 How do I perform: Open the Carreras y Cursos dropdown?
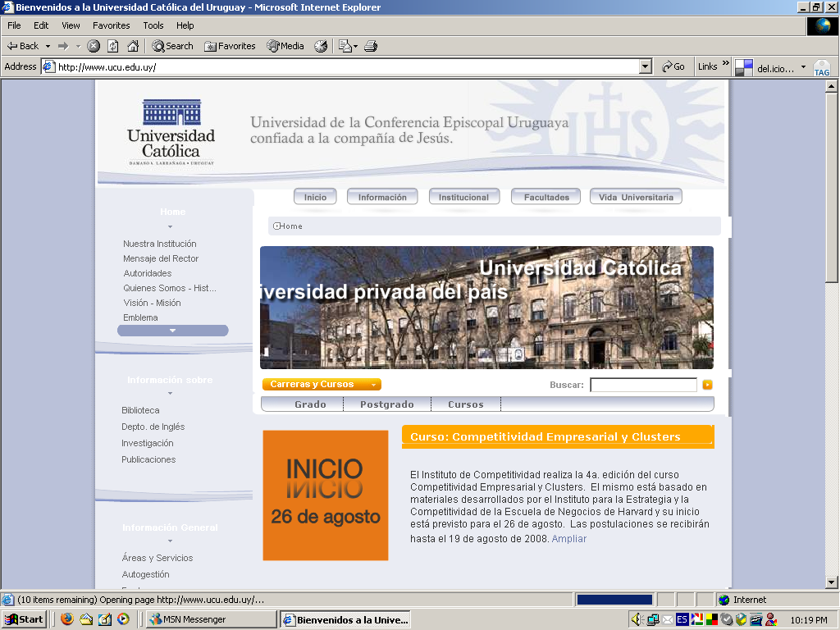[x=322, y=384]
